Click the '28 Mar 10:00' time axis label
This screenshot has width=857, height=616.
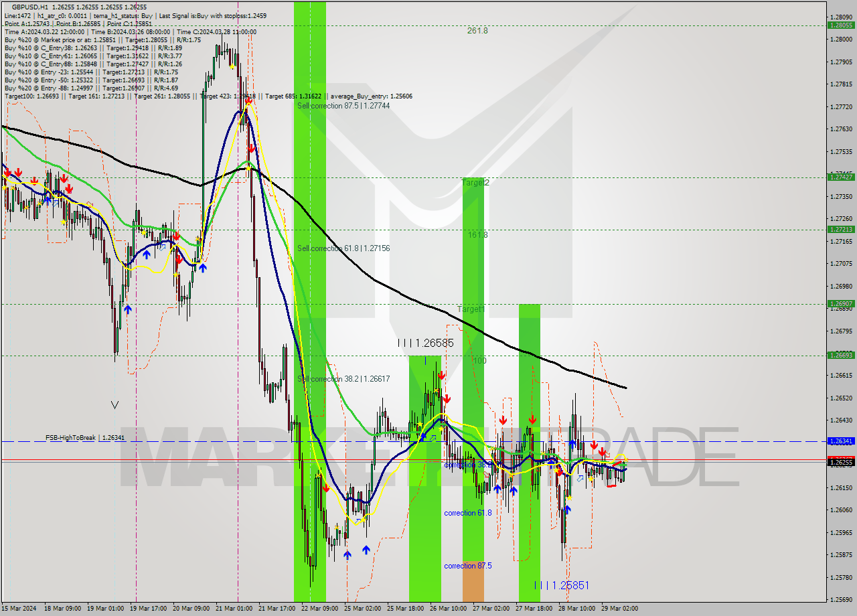[577, 609]
